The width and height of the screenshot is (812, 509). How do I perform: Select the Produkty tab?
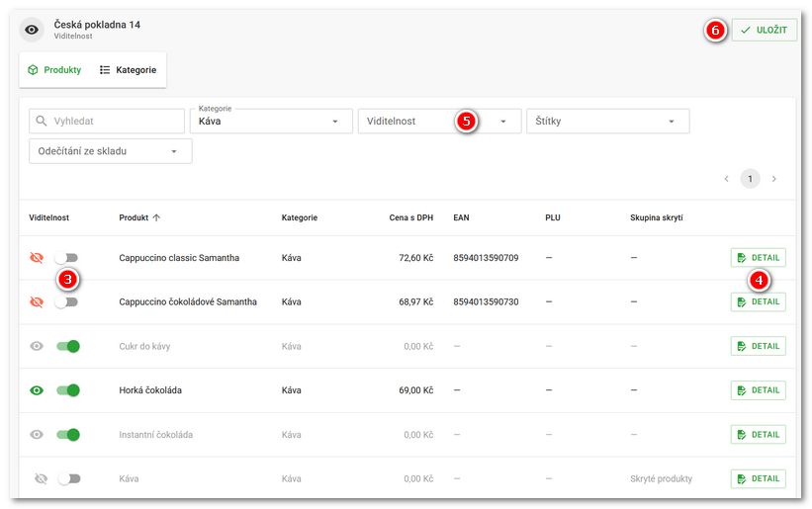coord(54,70)
